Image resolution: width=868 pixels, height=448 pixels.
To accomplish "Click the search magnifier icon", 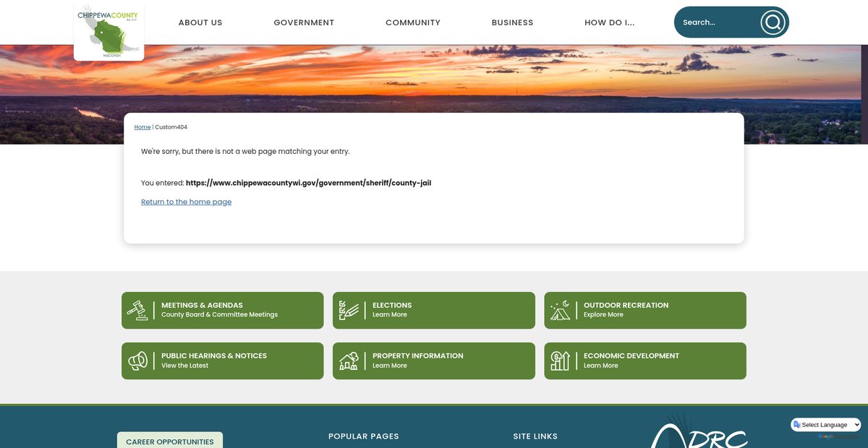I will coord(773,22).
